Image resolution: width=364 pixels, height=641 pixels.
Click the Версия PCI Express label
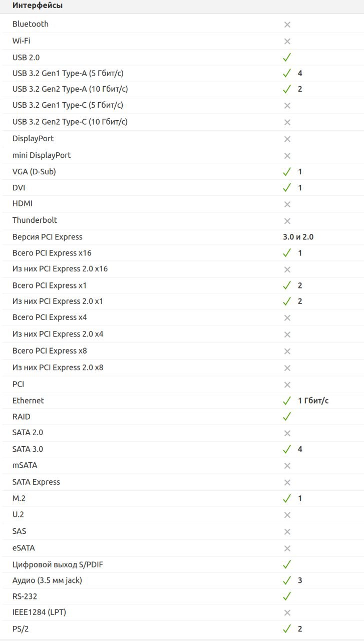pos(48,237)
